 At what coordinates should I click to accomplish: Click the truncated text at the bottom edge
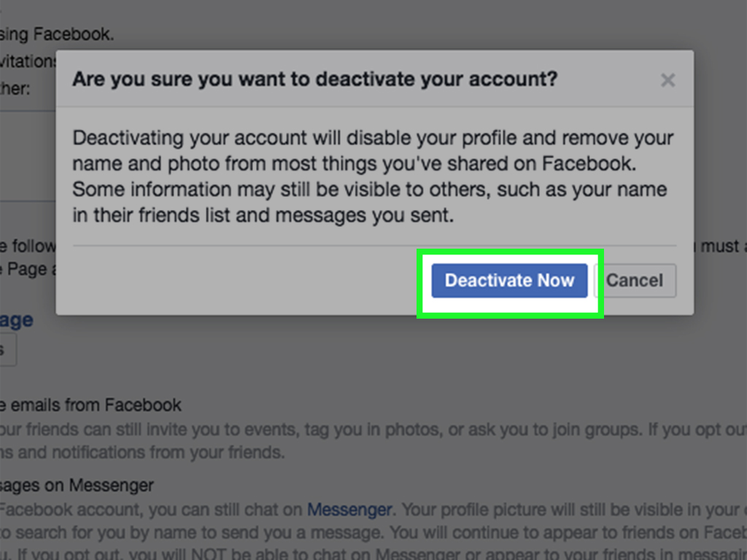[x=292, y=554]
